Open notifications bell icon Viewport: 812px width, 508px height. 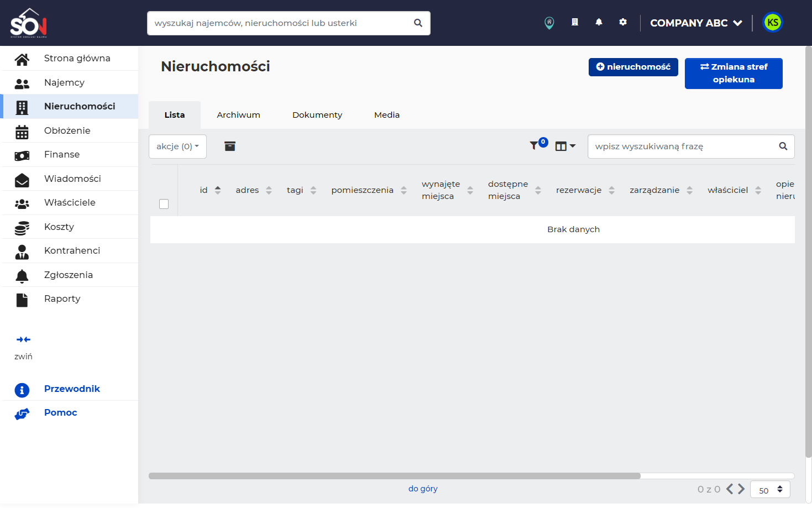599,22
